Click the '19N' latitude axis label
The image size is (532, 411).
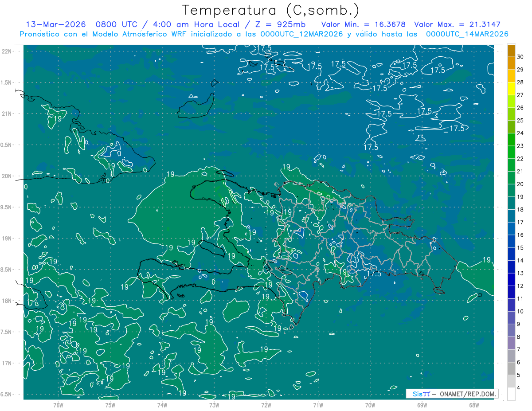tap(7, 238)
